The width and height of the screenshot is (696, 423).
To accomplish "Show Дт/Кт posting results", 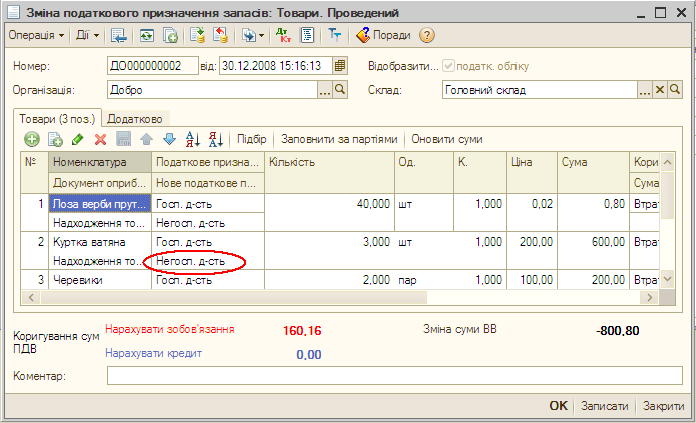I will pyautogui.click(x=283, y=35).
